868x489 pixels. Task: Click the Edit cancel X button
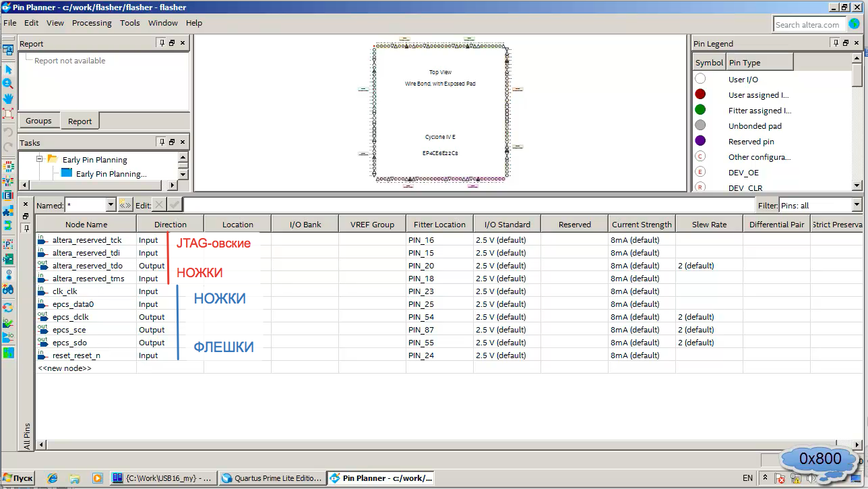point(159,205)
